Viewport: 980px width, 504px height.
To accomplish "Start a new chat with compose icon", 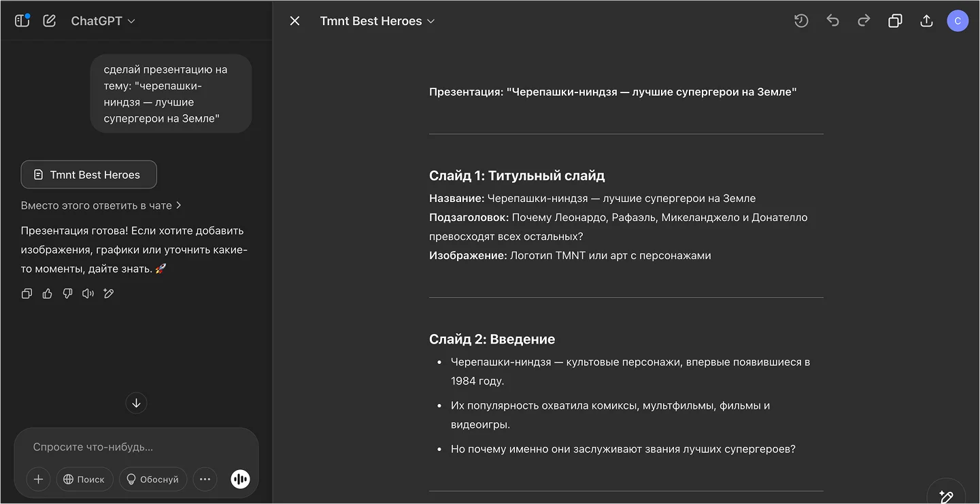I will 50,20.
